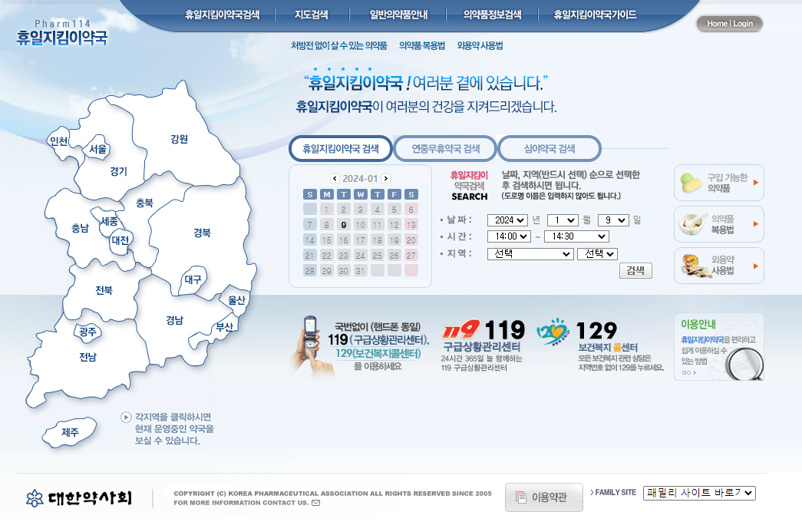Open the 구입 가능한 의약품 pill icon link
Viewport: 802px width, 532px height.
tap(718, 183)
